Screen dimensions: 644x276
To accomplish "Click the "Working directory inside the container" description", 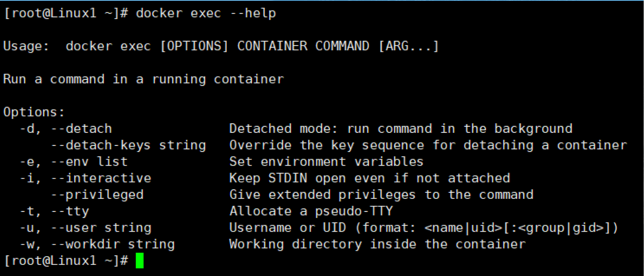I will tap(377, 244).
